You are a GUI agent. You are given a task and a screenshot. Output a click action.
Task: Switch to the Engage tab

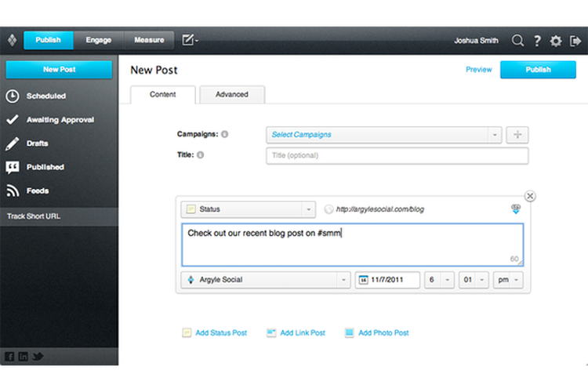pos(99,40)
